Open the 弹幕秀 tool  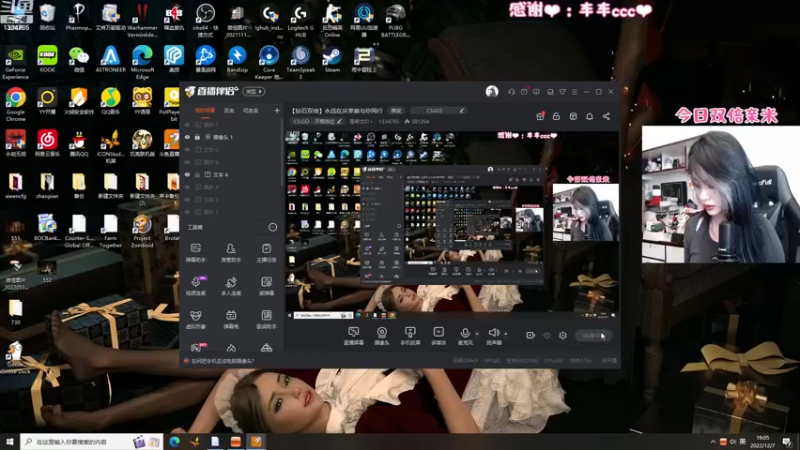(x=231, y=319)
